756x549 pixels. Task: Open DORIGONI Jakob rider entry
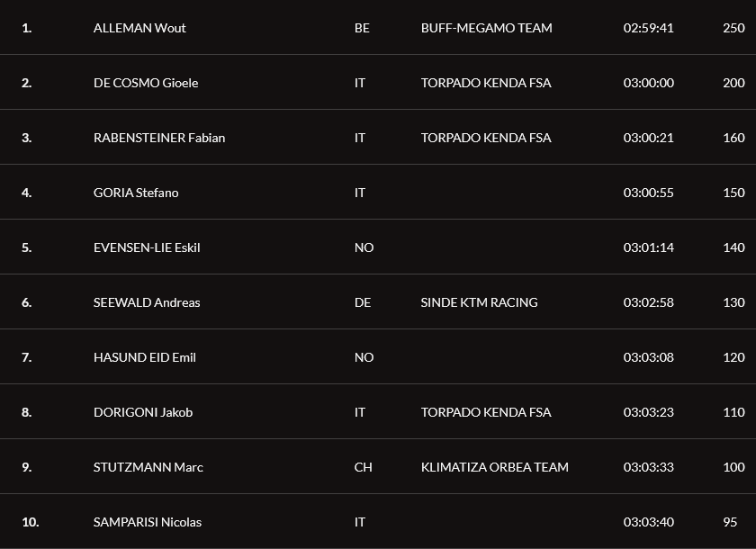143,412
